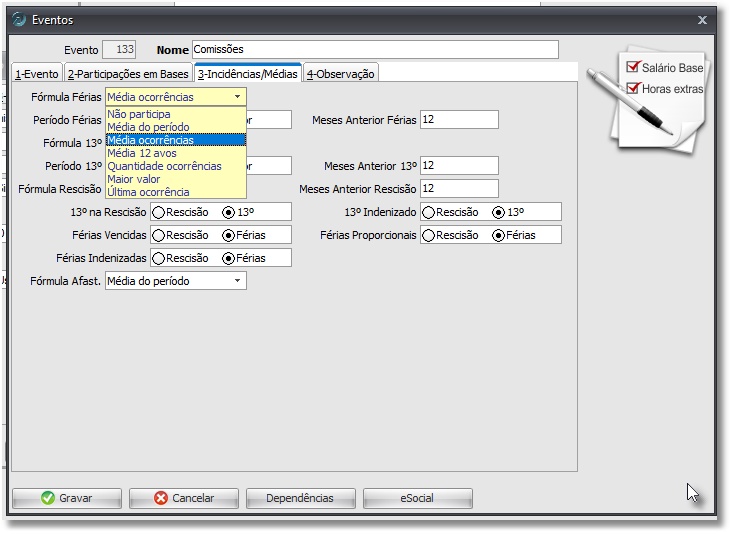Open the Fórmula Afast. dropdown
This screenshot has height=534, width=731.
coord(237,281)
